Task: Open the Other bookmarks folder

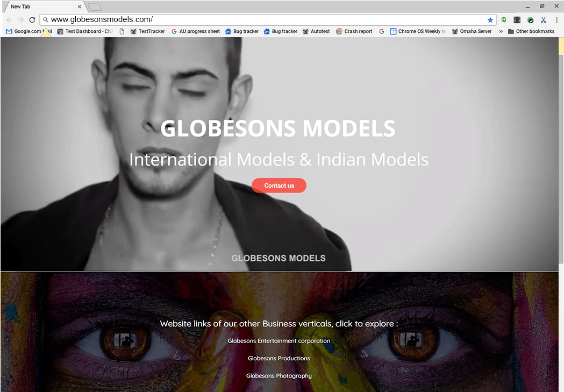Action: (x=531, y=31)
